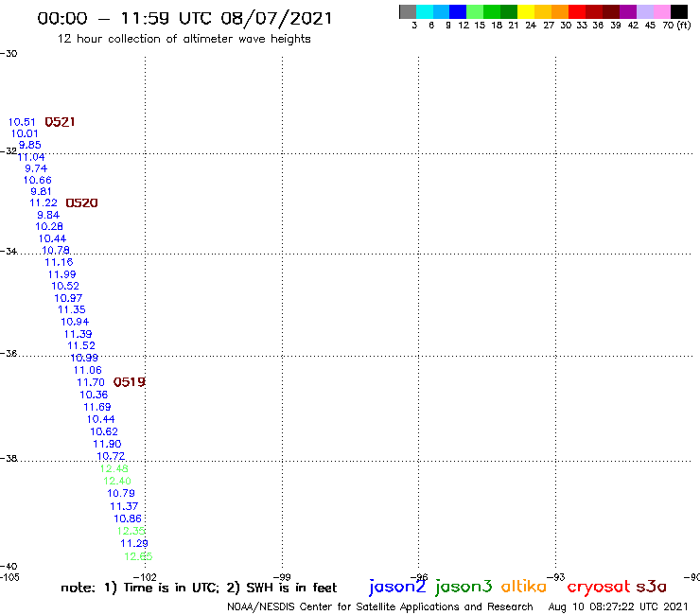Select the cryosat satellite legend label

click(x=599, y=588)
